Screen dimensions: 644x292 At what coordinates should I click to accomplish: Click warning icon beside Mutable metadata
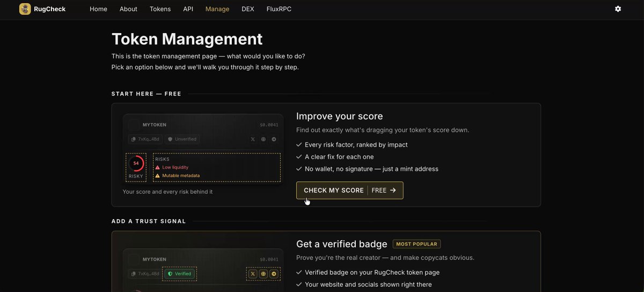158,176
